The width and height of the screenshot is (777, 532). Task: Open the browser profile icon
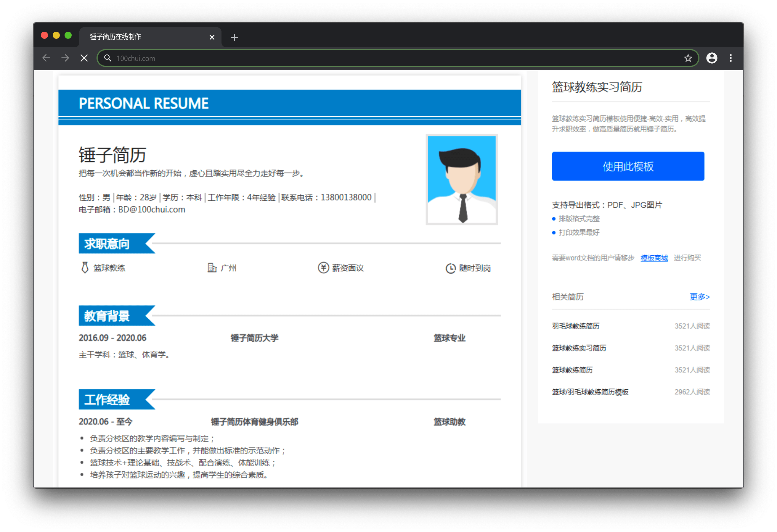pyautogui.click(x=712, y=58)
